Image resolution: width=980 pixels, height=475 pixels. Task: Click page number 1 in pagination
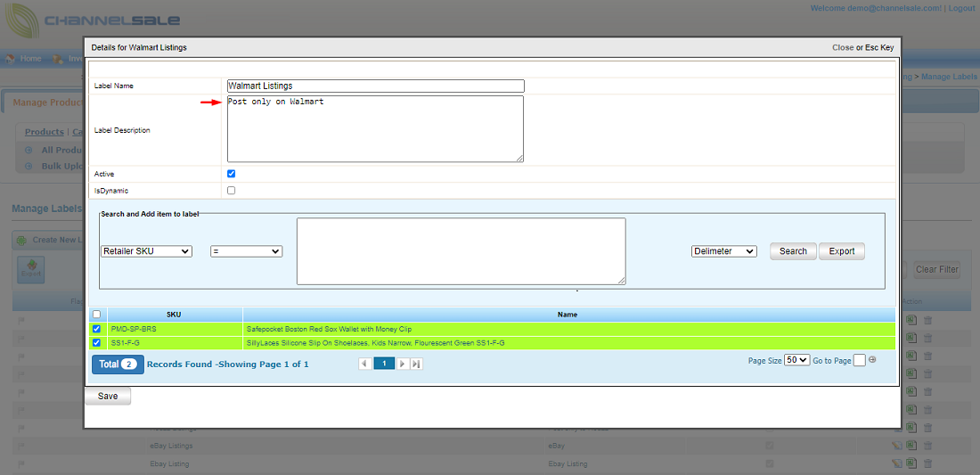coord(384,364)
